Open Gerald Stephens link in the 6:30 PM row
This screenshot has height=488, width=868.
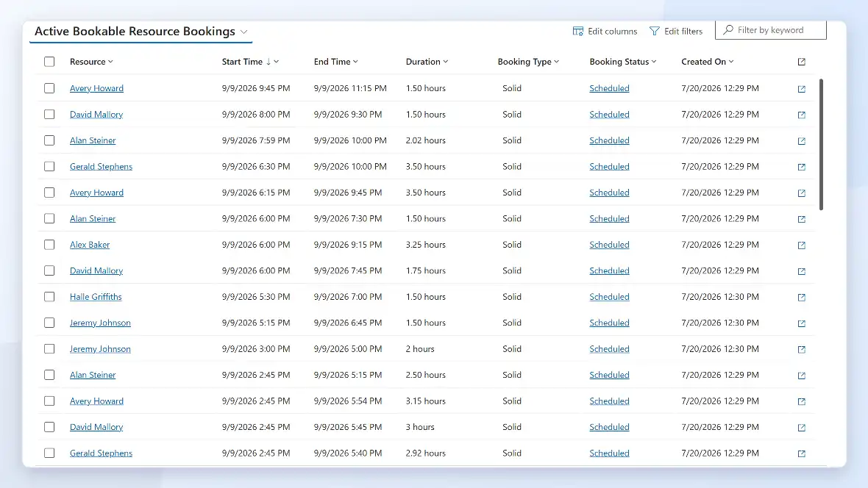[101, 166]
